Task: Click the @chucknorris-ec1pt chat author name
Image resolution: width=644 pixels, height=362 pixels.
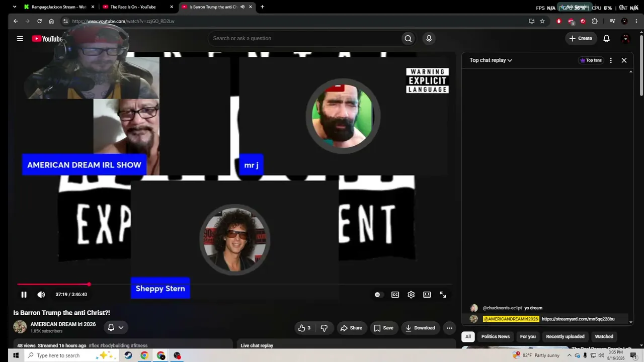Action: point(502,308)
